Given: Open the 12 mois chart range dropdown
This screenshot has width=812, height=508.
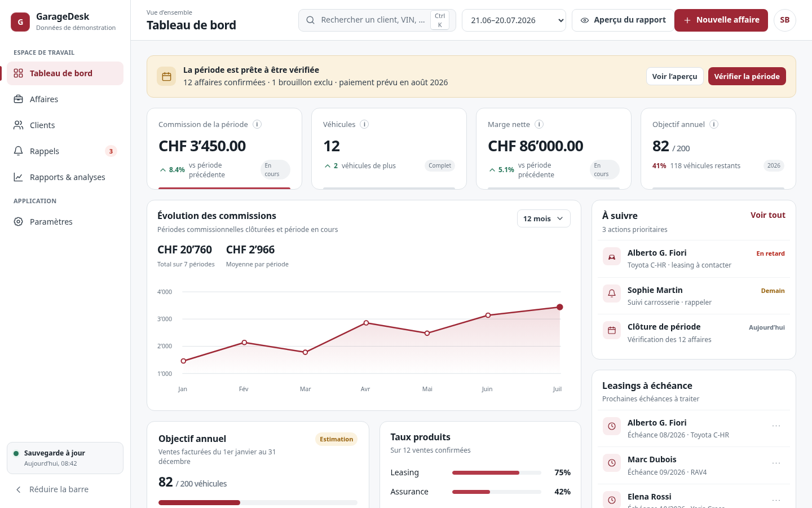Looking at the screenshot, I should tap(544, 218).
